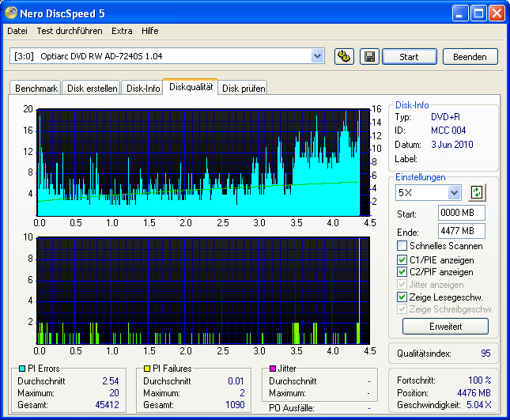Click the Nero DiscSpeed title bar icon
This screenshot has width=510, height=420.
pos(11,13)
